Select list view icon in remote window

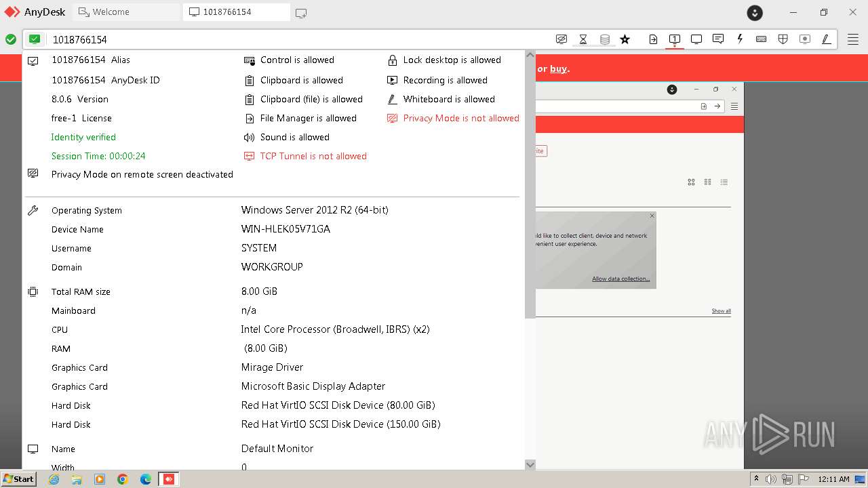(724, 182)
